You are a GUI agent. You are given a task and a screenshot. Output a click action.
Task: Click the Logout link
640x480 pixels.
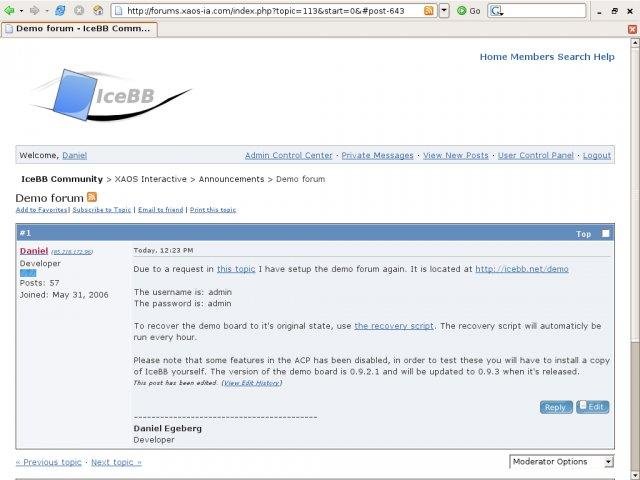point(597,156)
